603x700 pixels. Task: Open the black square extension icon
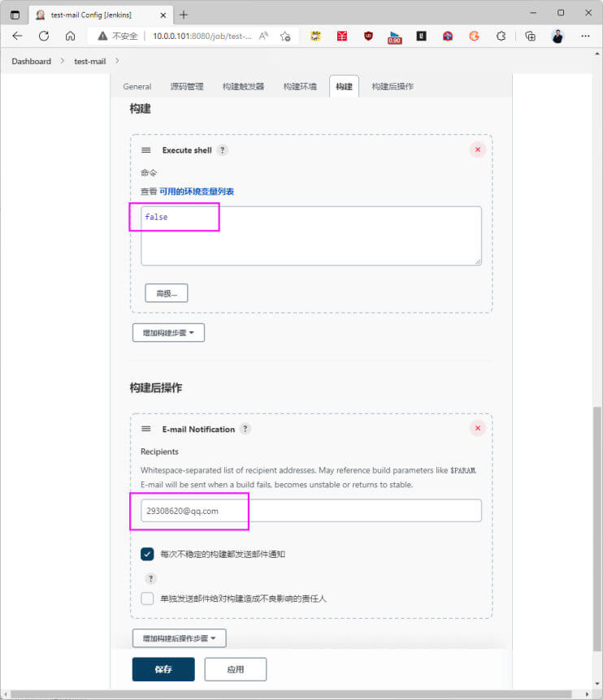coord(421,37)
